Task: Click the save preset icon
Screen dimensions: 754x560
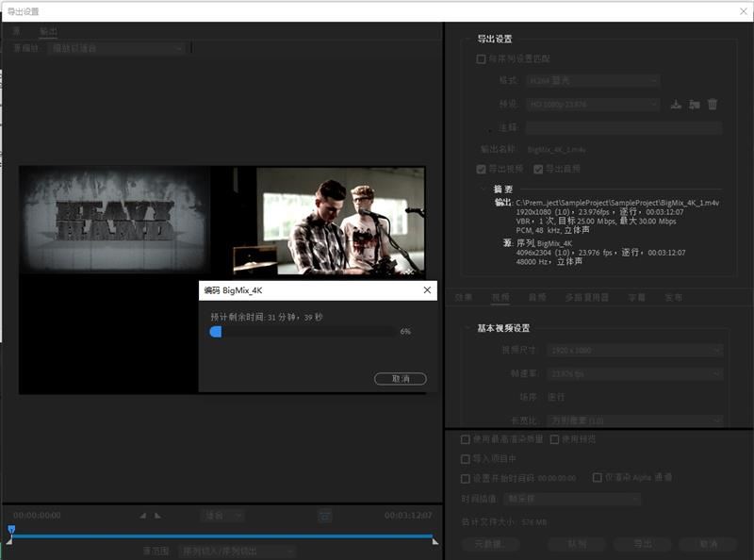Action: (x=676, y=104)
